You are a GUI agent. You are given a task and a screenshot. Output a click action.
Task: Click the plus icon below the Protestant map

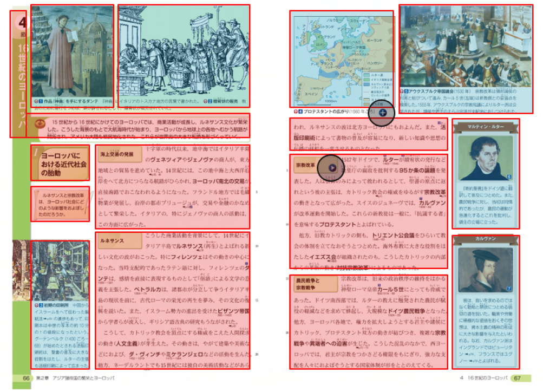pos(383,113)
